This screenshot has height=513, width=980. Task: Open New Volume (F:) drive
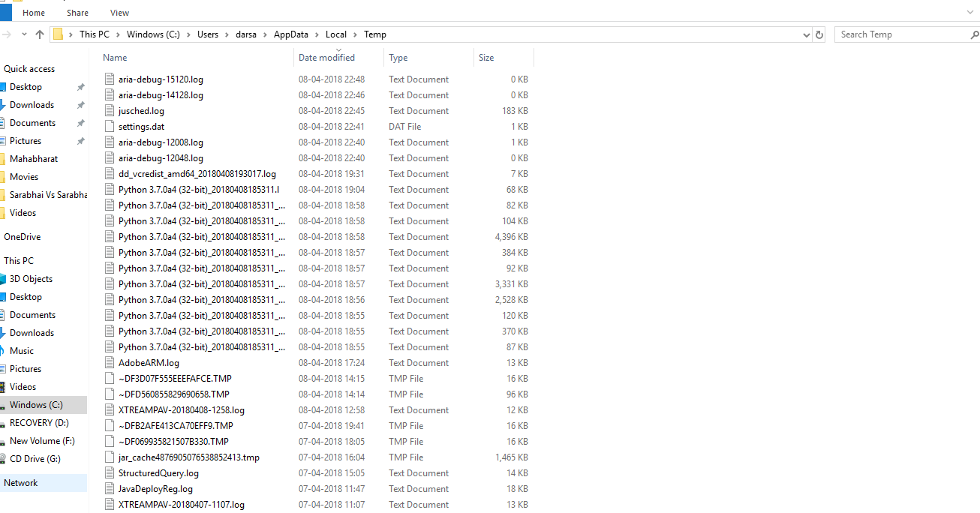coord(42,441)
